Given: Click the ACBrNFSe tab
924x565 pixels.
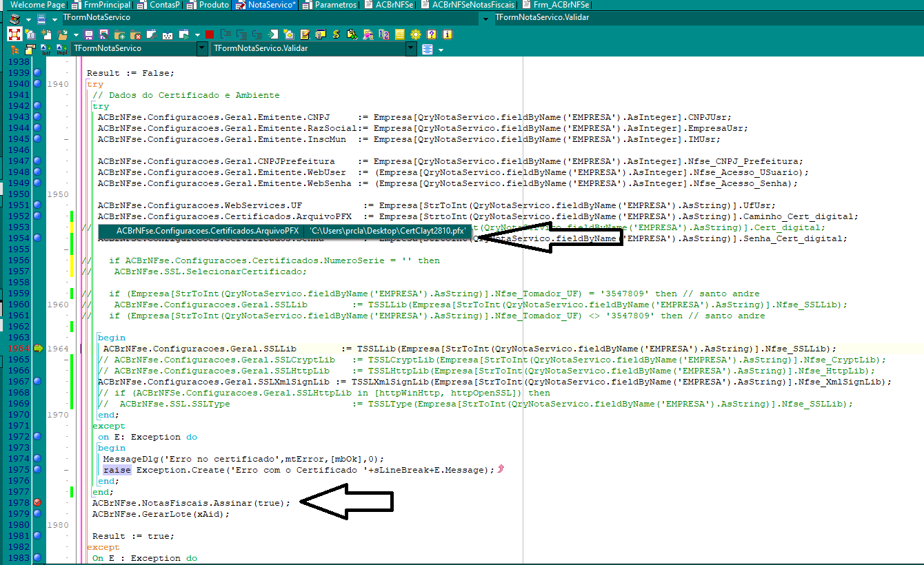Looking at the screenshot, I should [390, 5].
